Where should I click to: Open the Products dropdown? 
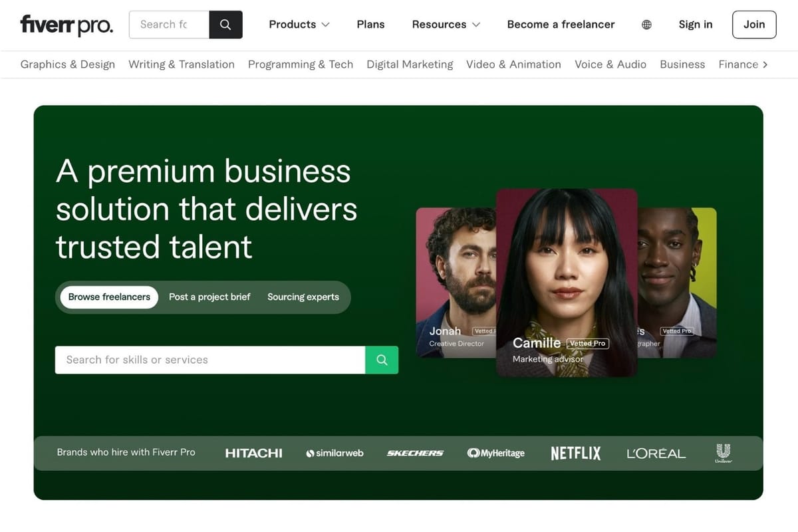pos(299,24)
